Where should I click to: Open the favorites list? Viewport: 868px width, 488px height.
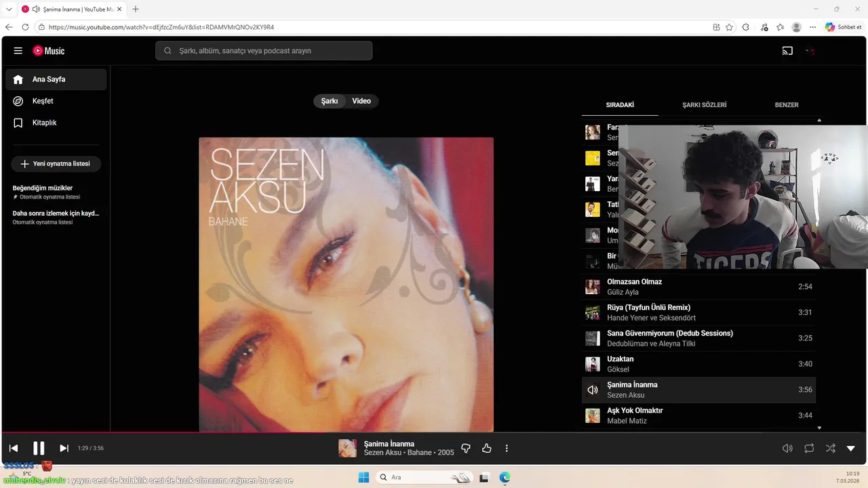(x=780, y=27)
